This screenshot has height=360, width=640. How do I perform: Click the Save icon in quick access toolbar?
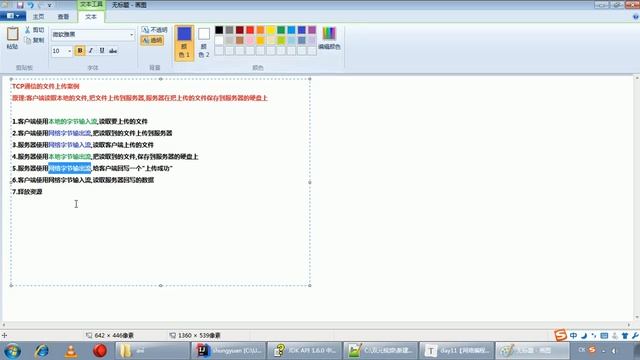pyautogui.click(x=20, y=5)
